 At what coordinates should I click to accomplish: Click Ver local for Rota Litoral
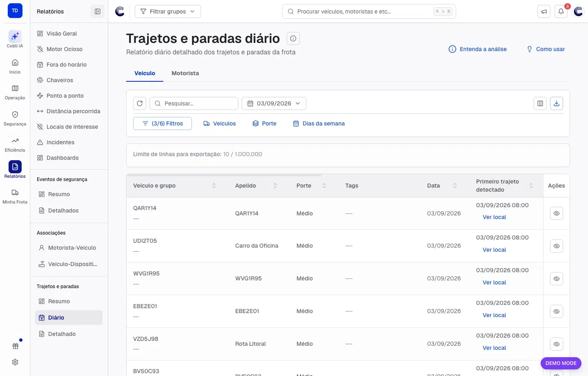point(494,348)
